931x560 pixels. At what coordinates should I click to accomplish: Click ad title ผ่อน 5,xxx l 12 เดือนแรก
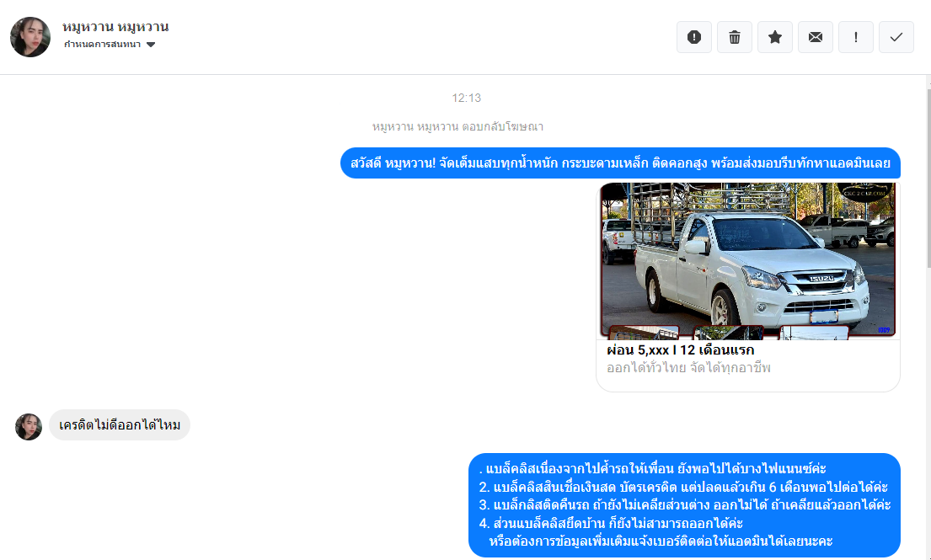681,350
